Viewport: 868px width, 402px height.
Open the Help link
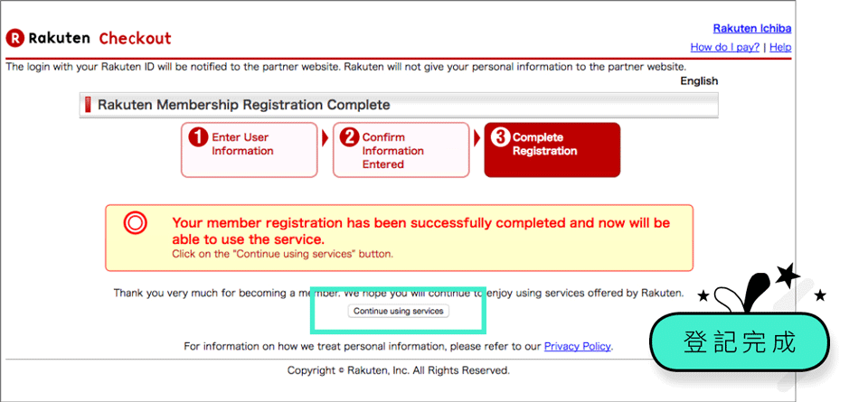tap(780, 47)
